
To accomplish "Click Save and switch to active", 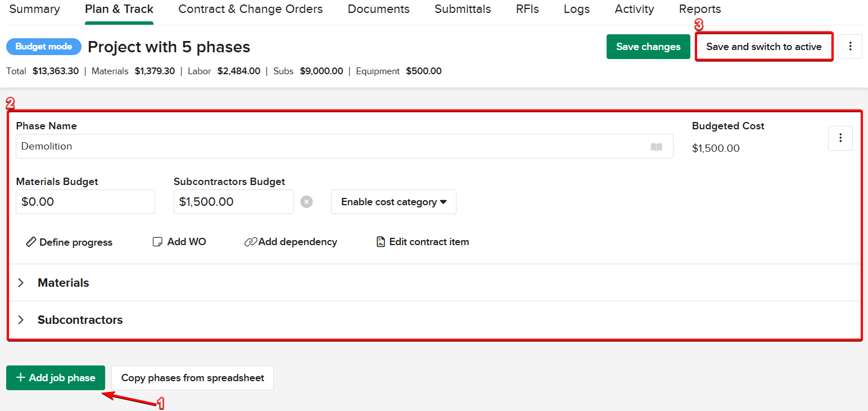I will point(763,47).
